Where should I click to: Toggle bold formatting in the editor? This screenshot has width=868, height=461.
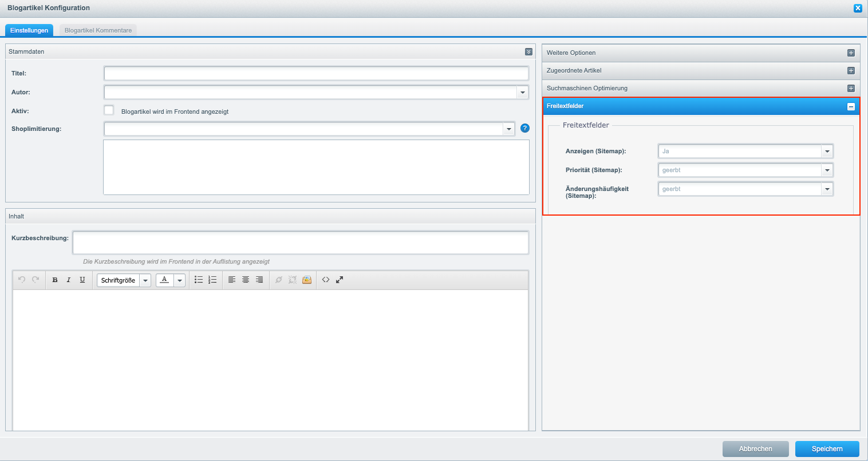point(55,280)
